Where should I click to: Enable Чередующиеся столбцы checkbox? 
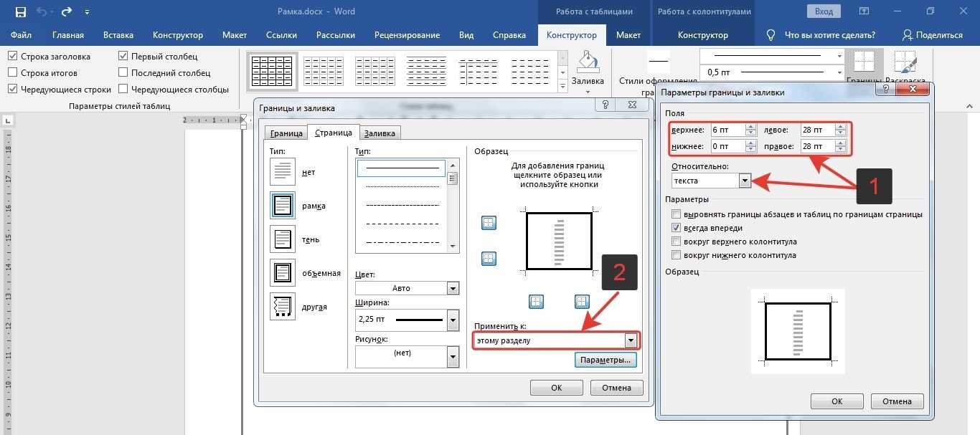tap(123, 90)
